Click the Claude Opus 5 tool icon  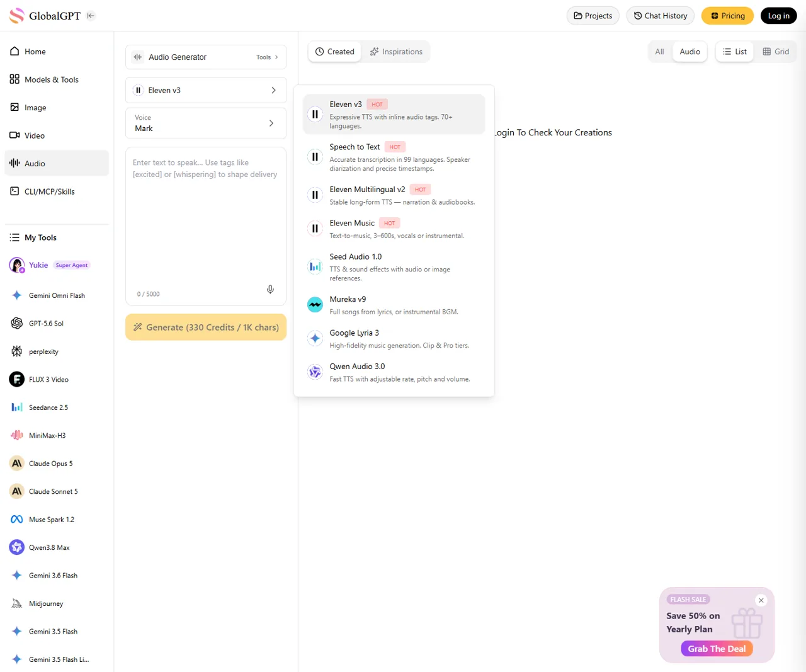[17, 464]
